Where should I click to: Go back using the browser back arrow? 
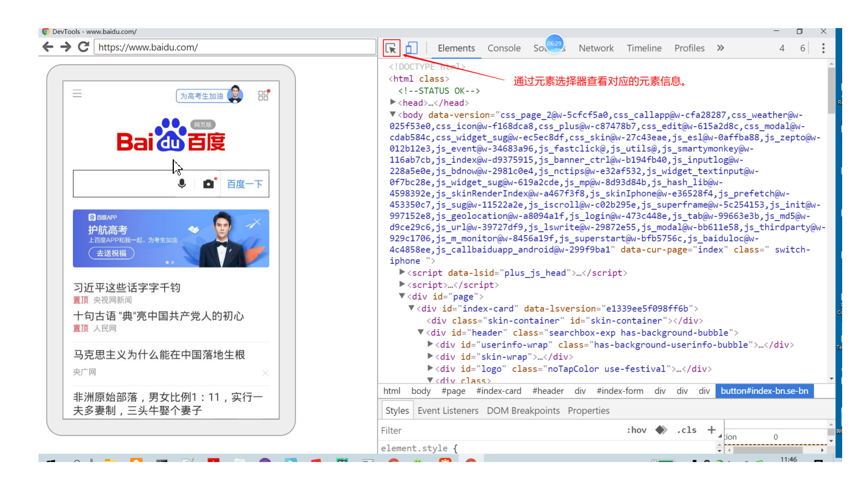click(48, 47)
